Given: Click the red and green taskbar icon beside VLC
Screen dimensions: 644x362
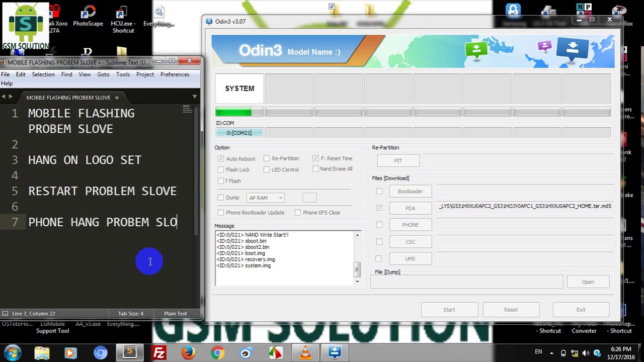Looking at the screenshot, I should [275, 353].
